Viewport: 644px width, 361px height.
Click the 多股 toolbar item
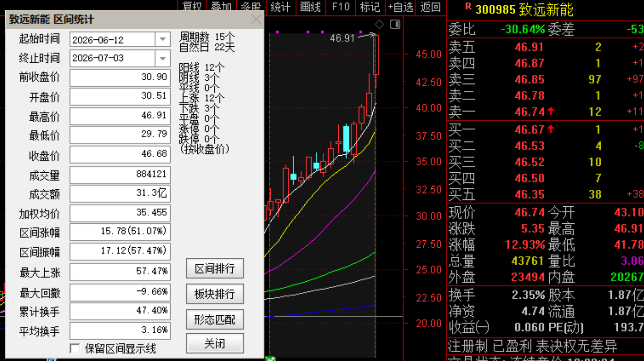tap(251, 7)
